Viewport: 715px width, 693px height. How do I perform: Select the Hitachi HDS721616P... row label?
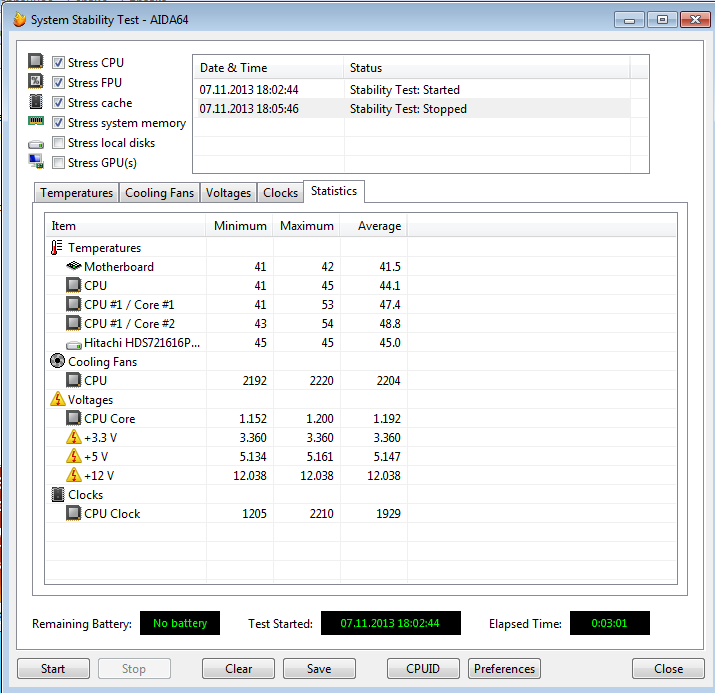[142, 342]
